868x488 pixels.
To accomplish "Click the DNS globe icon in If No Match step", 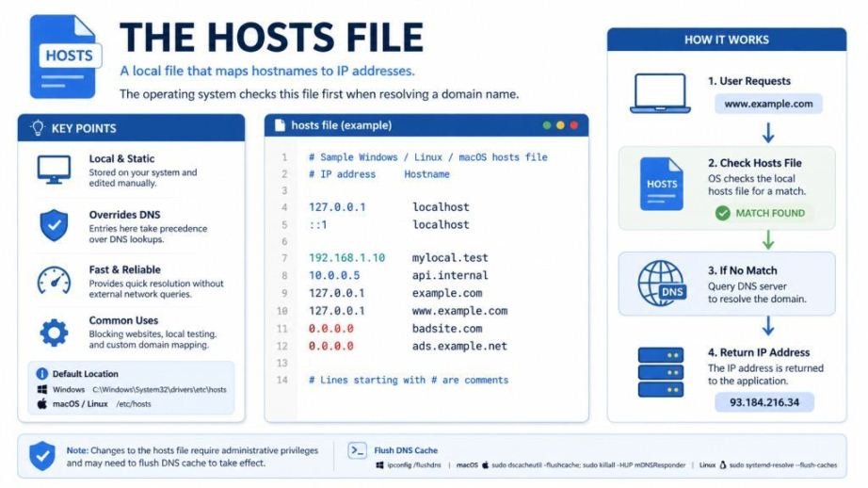I will coord(662,283).
